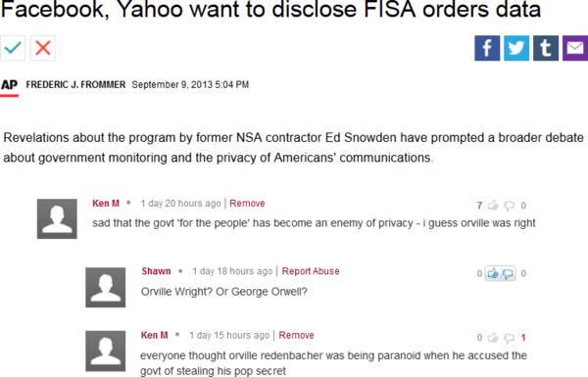
Task: Share article on Tumblr
Action: (546, 48)
